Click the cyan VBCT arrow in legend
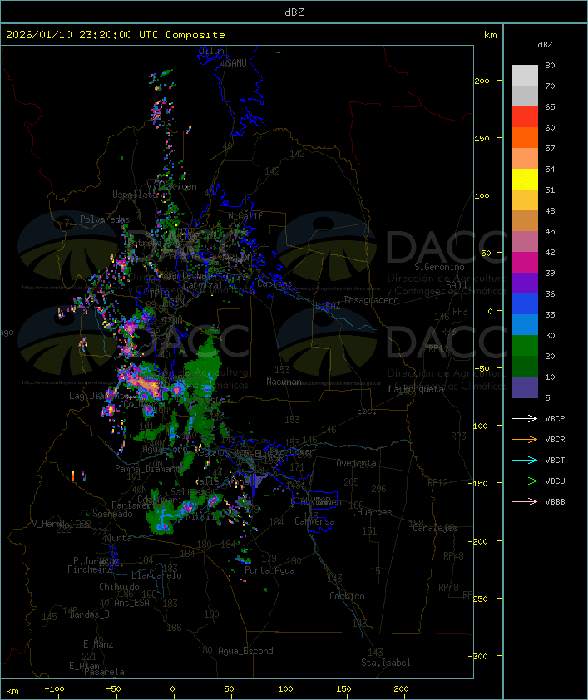This screenshot has width=588, height=700. coord(525,460)
